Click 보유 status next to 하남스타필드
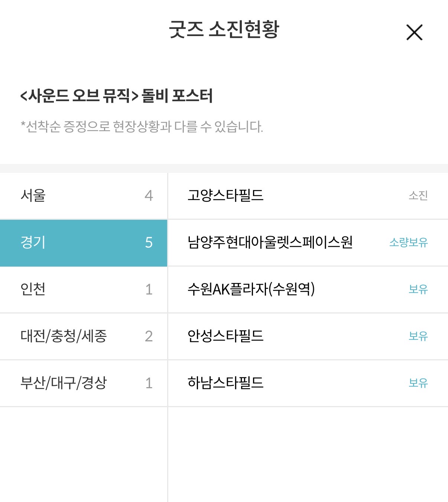Screen dimensions: 448x502 tap(418, 383)
